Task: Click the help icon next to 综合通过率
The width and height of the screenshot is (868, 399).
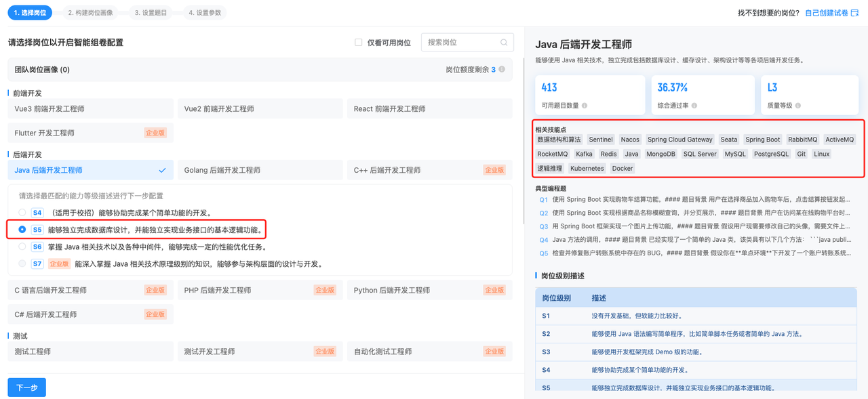Action: point(693,106)
